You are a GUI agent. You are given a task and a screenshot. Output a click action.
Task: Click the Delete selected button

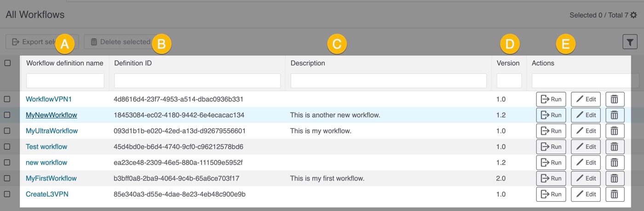point(120,42)
